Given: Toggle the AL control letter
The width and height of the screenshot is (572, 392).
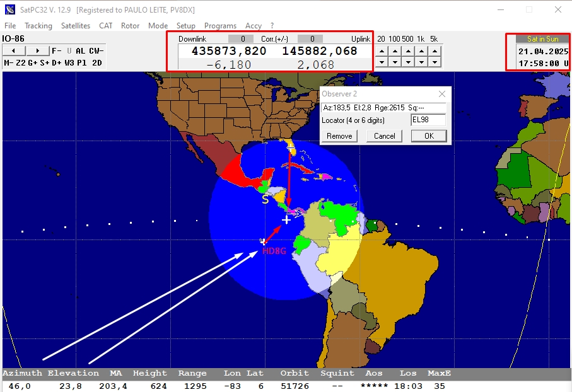Looking at the screenshot, I should click(x=80, y=50).
